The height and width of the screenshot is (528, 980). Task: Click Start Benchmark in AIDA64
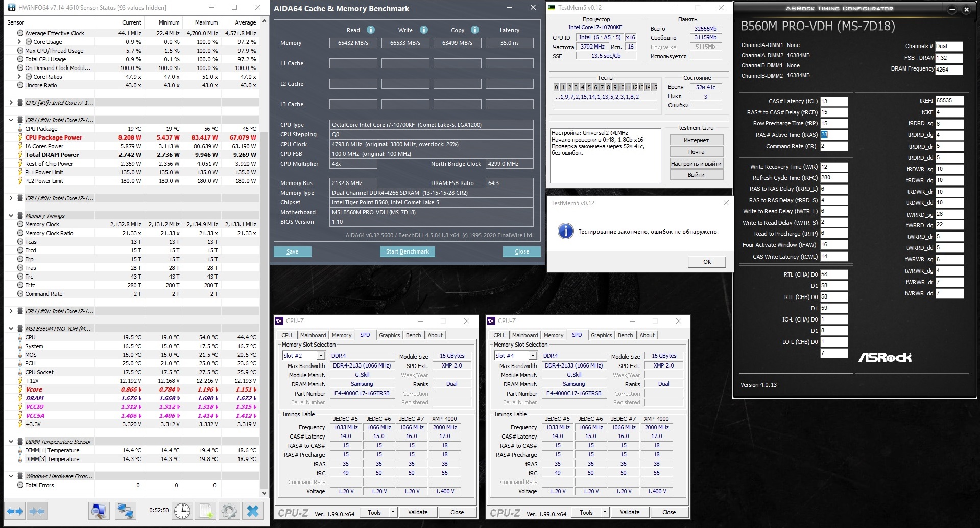click(x=408, y=251)
